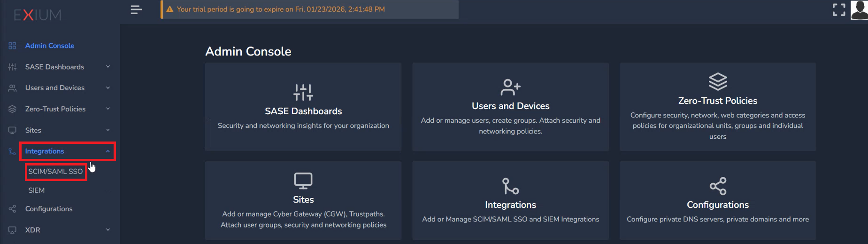Click the XDR icon in sidebar
The height and width of the screenshot is (244, 868).
coord(12,230)
